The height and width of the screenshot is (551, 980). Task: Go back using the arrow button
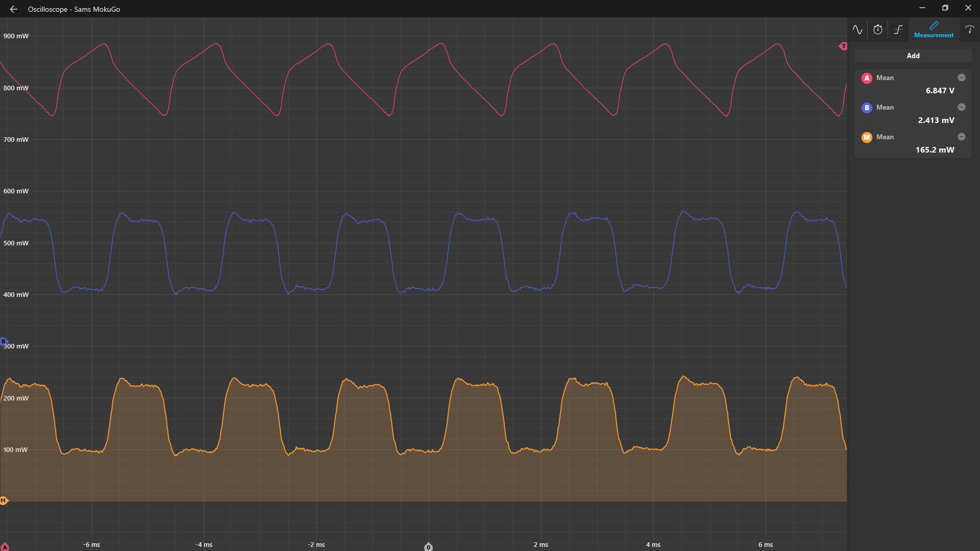click(14, 9)
